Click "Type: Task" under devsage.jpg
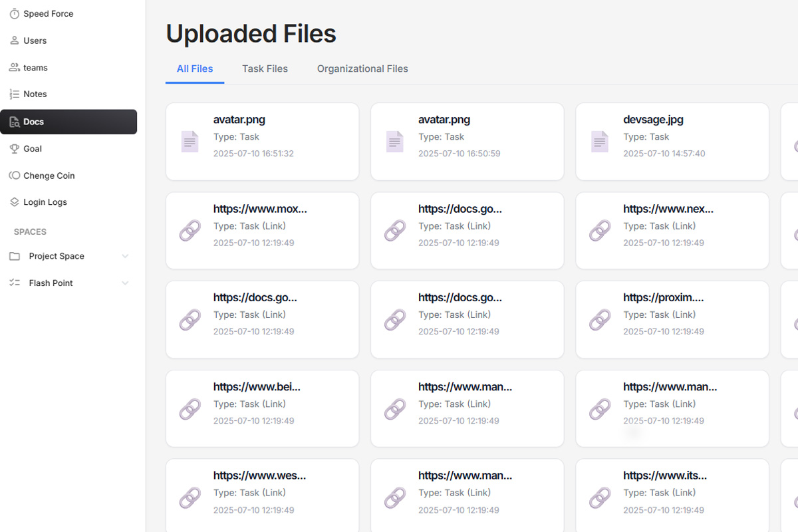 pos(646,137)
